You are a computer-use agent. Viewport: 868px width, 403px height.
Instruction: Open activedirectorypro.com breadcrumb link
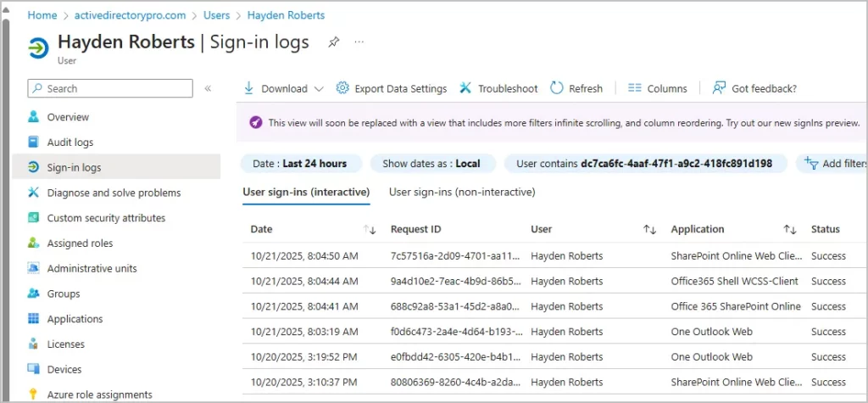pyautogui.click(x=130, y=15)
